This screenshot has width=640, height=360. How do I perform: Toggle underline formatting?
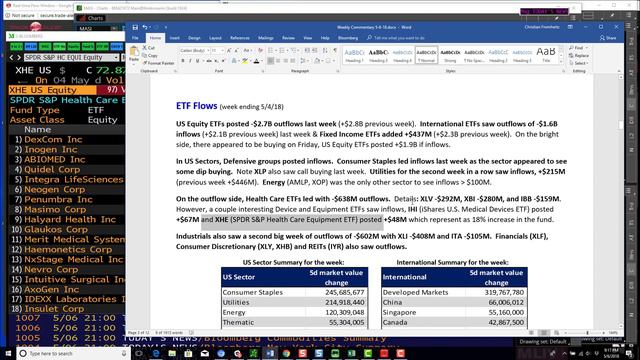click(x=198, y=61)
